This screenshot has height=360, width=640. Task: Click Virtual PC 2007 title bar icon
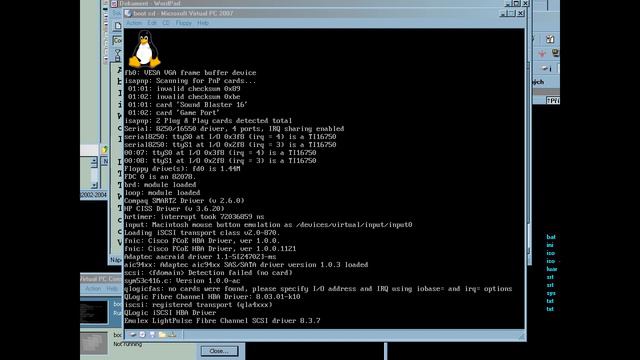point(128,13)
